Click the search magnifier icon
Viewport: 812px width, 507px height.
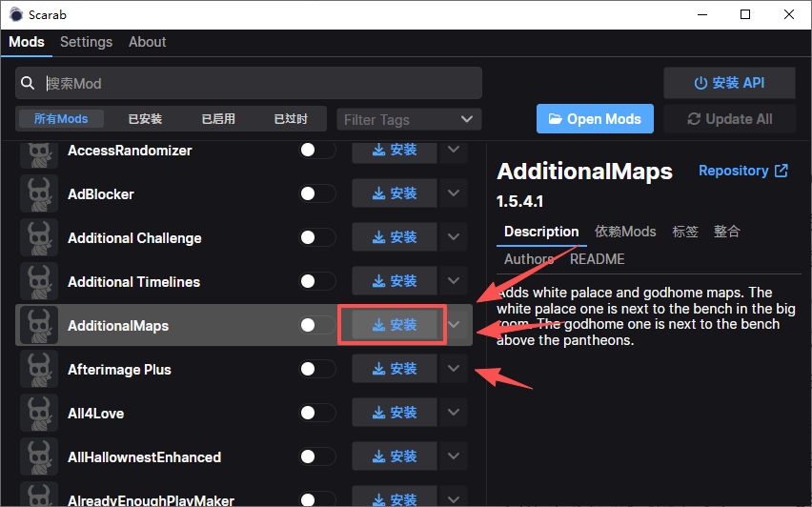coord(28,83)
